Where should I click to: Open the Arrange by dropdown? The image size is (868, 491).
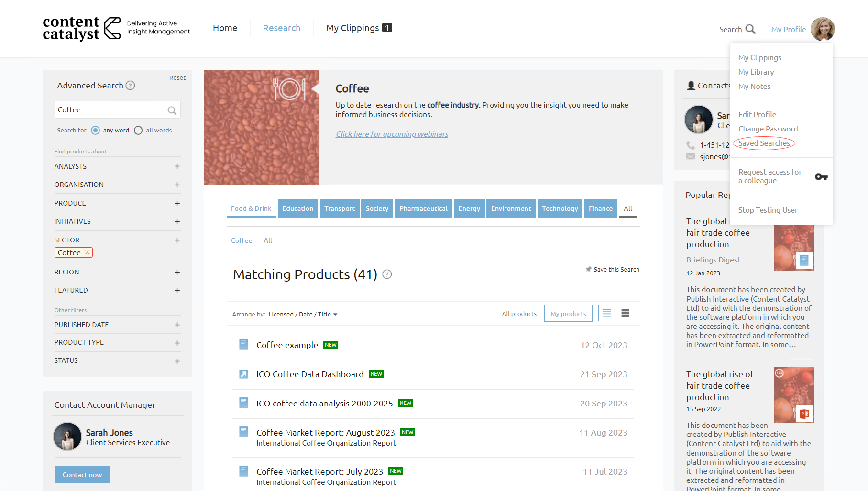303,314
